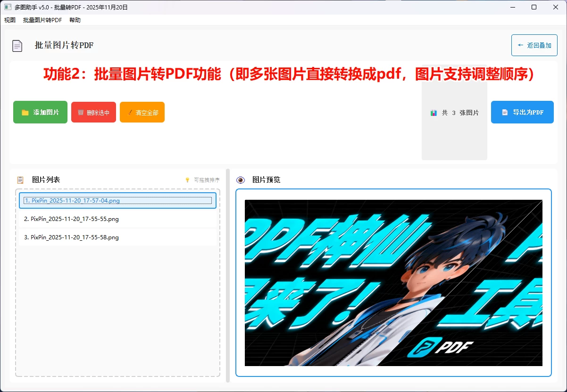Click the 图片预览 panel heading
This screenshot has width=567, height=392.
tap(267, 180)
